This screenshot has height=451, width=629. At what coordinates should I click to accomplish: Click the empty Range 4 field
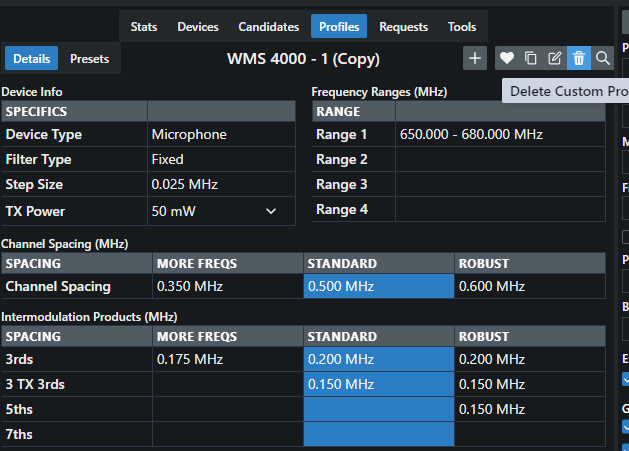coord(500,209)
